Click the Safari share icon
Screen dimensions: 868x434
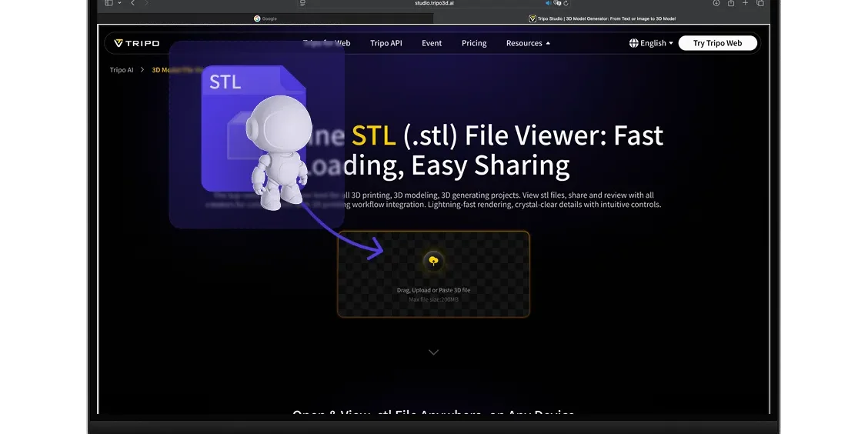[x=731, y=3]
